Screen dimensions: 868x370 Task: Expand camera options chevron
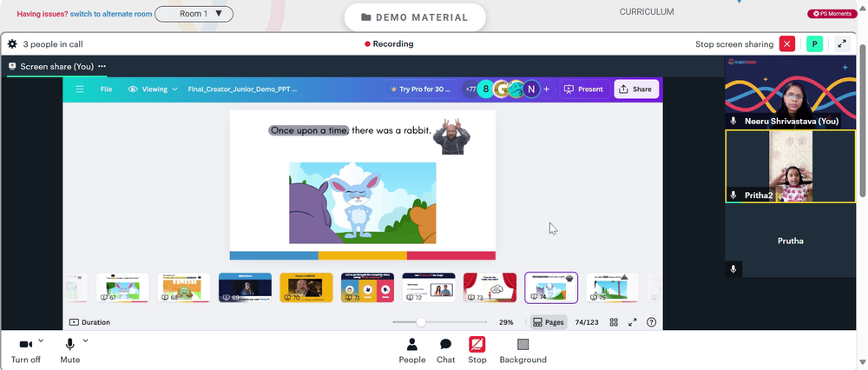pyautogui.click(x=41, y=340)
